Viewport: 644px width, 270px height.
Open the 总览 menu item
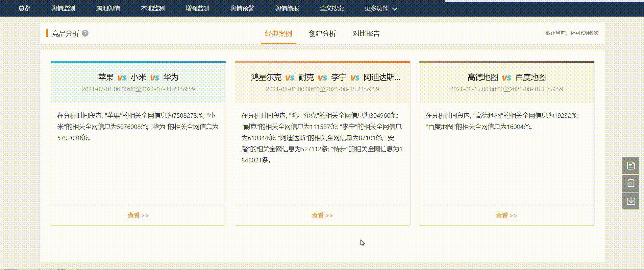[24, 8]
